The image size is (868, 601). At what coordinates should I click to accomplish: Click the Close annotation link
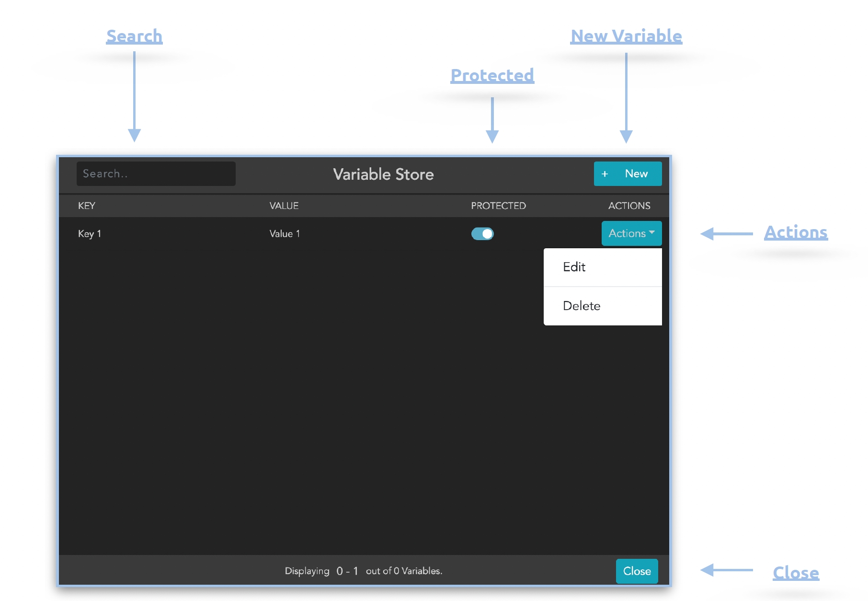pyautogui.click(x=796, y=573)
